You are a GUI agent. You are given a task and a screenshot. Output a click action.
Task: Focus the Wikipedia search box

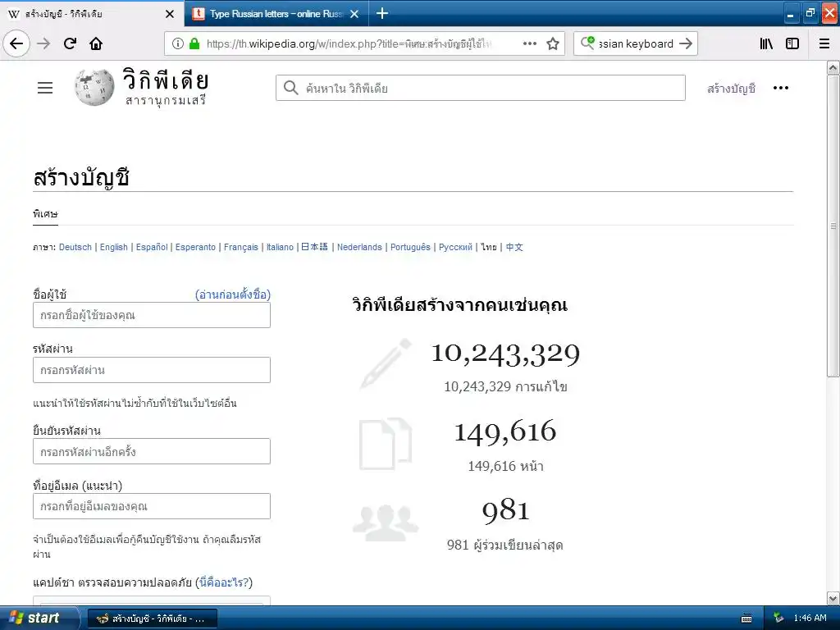(x=481, y=88)
